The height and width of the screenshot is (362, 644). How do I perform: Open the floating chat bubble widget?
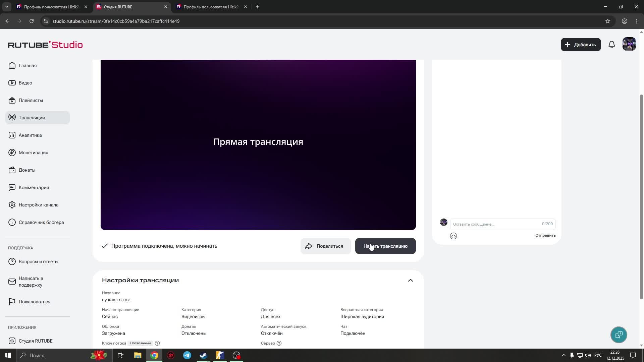point(619,335)
